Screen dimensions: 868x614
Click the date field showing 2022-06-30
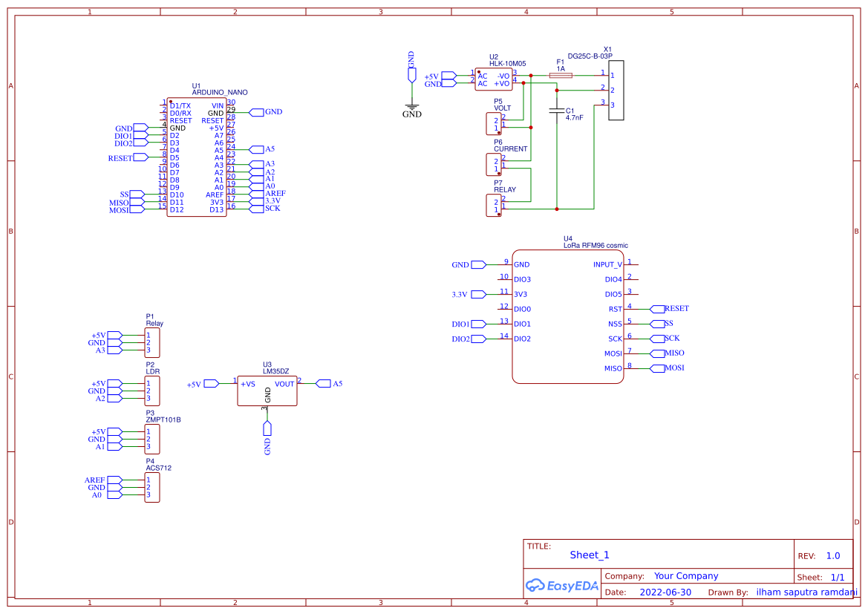666,592
